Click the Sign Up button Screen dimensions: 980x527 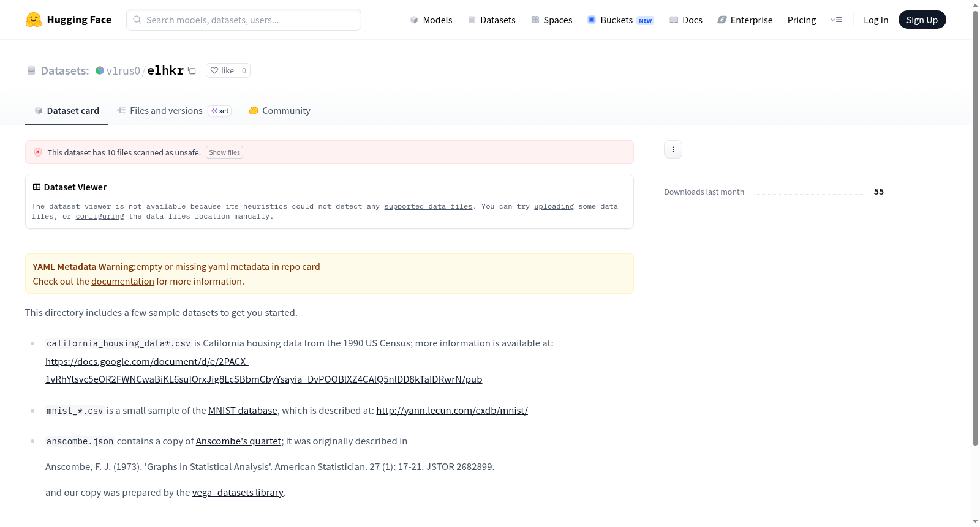(922, 20)
